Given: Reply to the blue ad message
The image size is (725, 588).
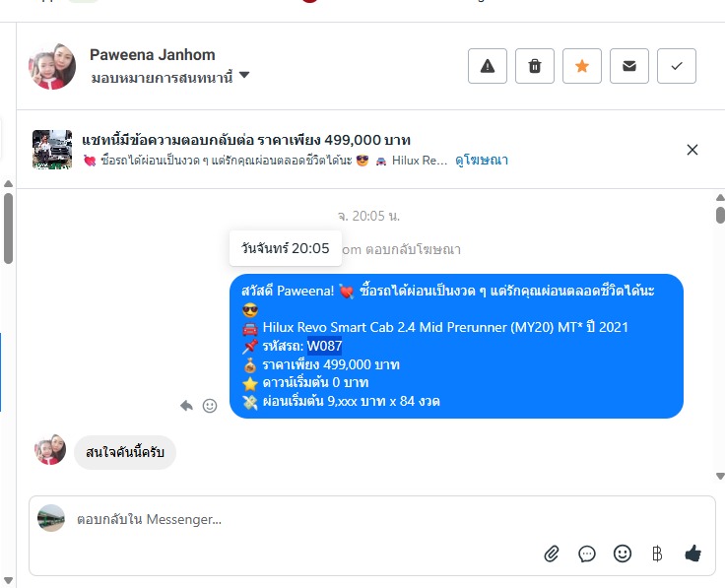Looking at the screenshot, I should [186, 406].
